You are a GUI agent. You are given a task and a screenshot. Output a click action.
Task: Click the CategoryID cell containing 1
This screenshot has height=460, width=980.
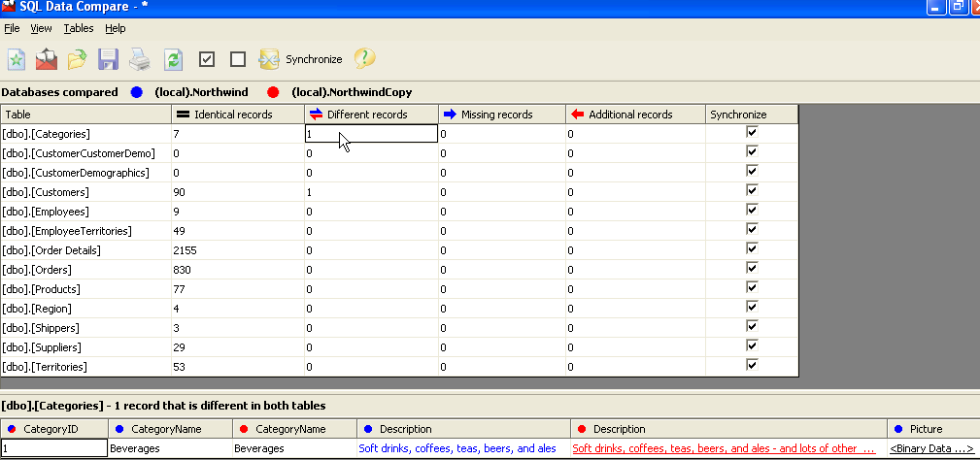[x=54, y=448]
